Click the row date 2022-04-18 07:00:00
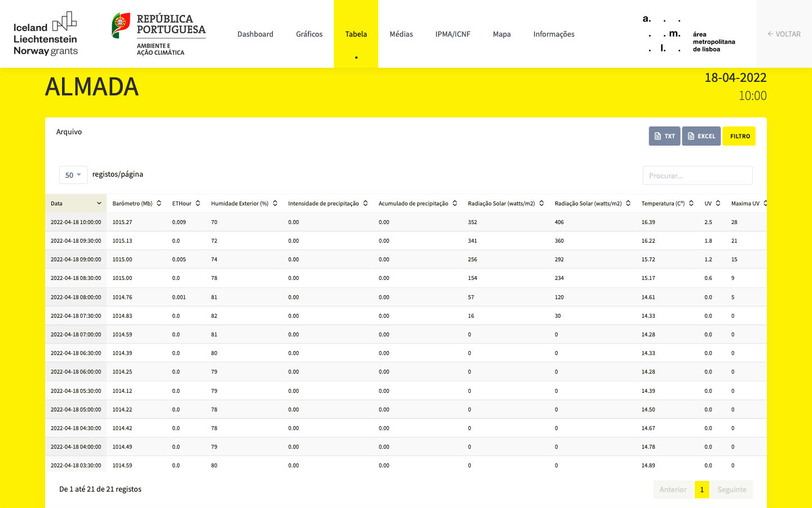Viewport: 812px width, 508px height. [x=76, y=334]
